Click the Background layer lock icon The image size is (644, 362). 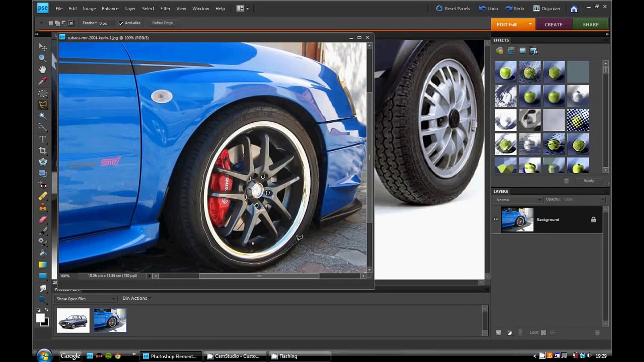click(593, 220)
